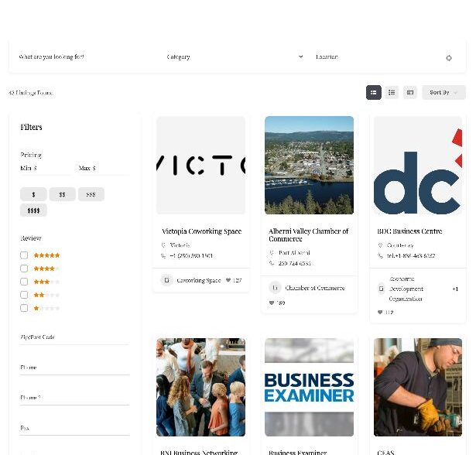Open Alberni Valley Chamber of Commerce listing

point(308,235)
